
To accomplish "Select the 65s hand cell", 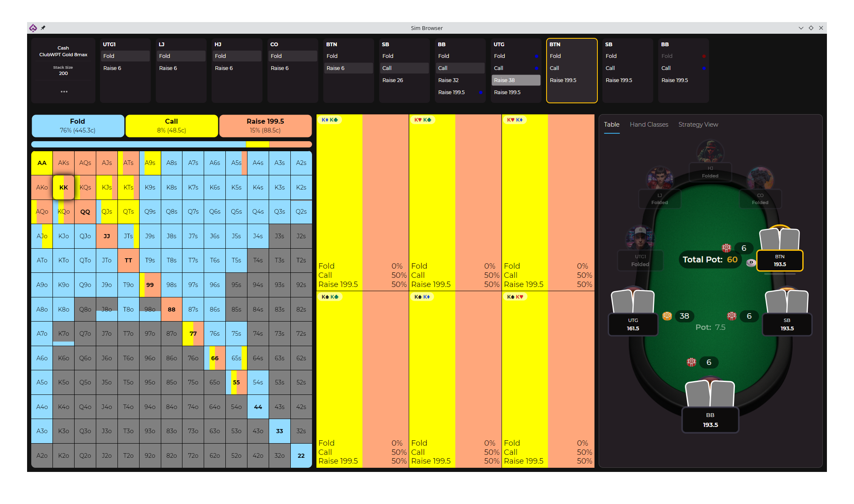I will [x=236, y=358].
